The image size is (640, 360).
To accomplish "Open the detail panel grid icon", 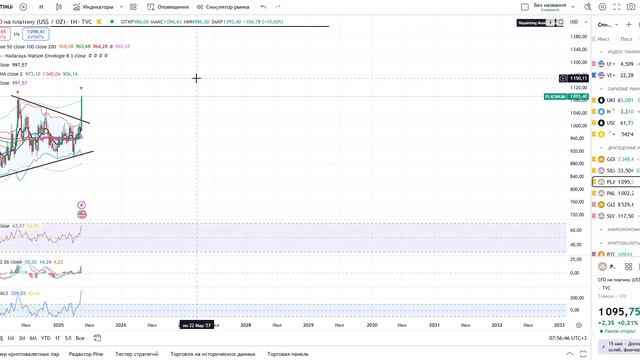I will 628,267.
